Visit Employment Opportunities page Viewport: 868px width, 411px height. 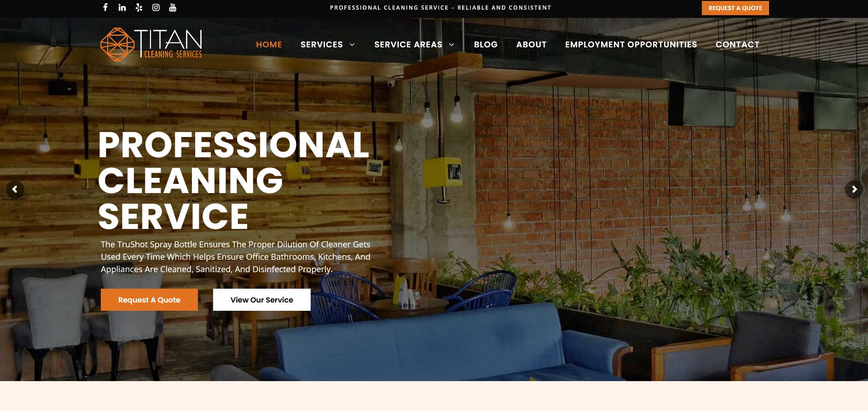[x=631, y=45]
